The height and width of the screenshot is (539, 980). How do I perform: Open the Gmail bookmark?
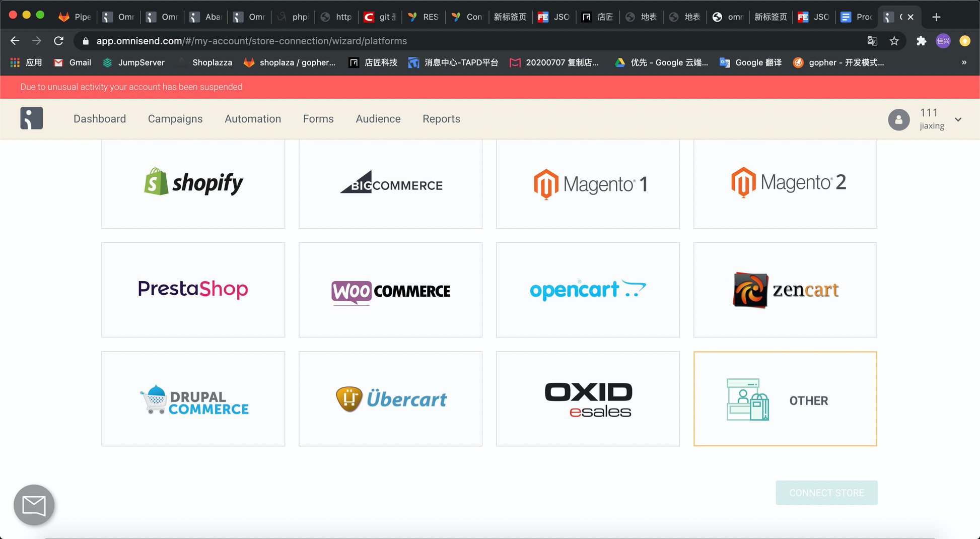(73, 62)
